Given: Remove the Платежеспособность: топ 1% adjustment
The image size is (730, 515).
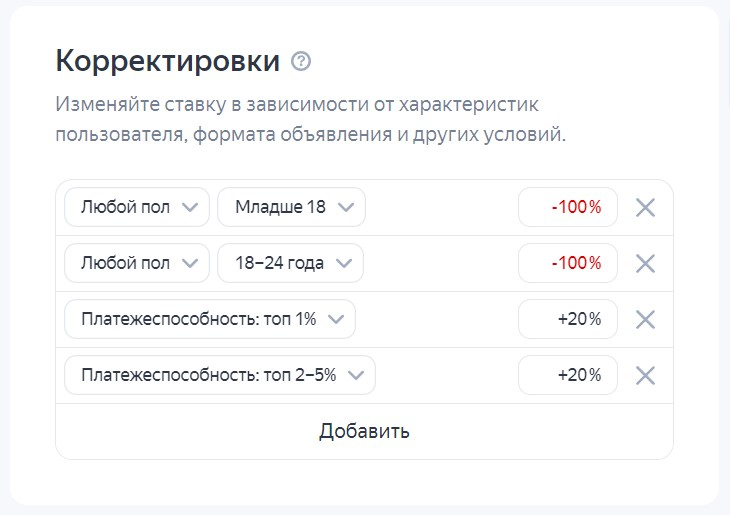Looking at the screenshot, I should (645, 320).
